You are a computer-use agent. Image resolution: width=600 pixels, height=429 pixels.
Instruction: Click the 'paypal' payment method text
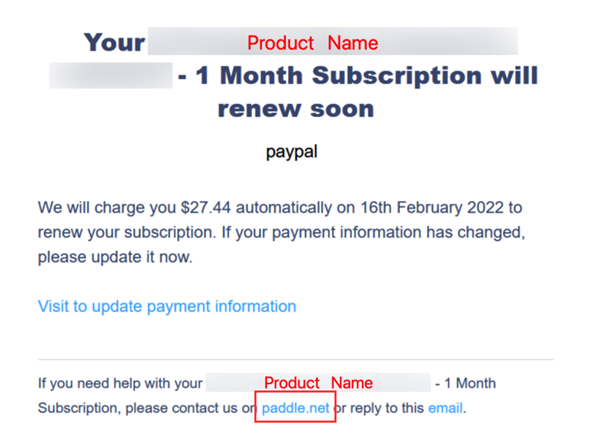[292, 152]
